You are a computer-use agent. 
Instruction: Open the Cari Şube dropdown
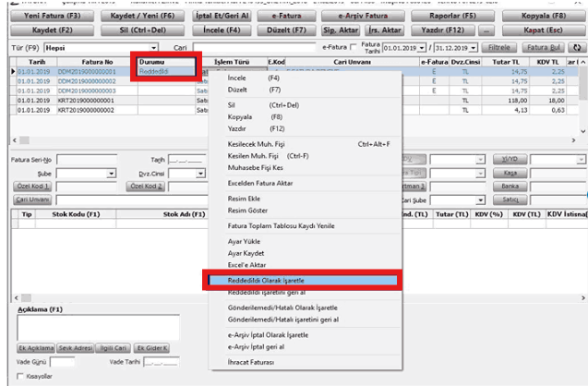coord(480,200)
